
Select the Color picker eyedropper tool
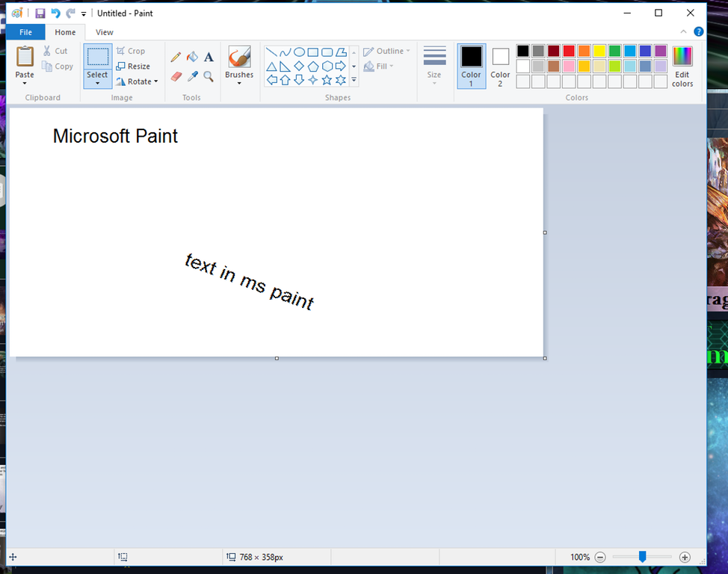192,76
